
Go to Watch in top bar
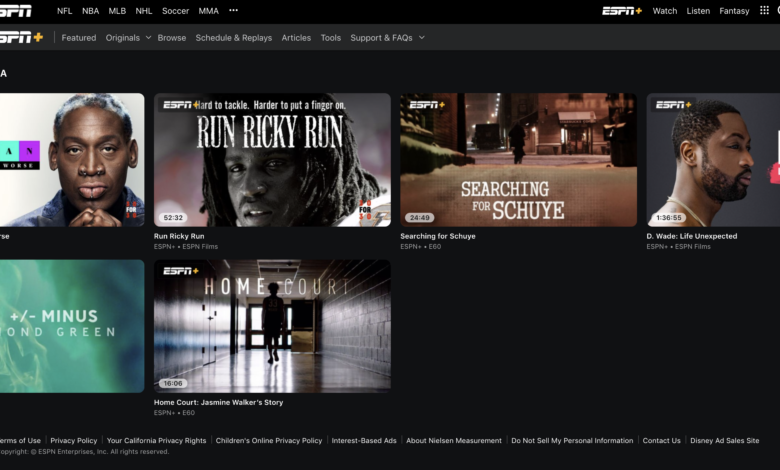point(665,11)
